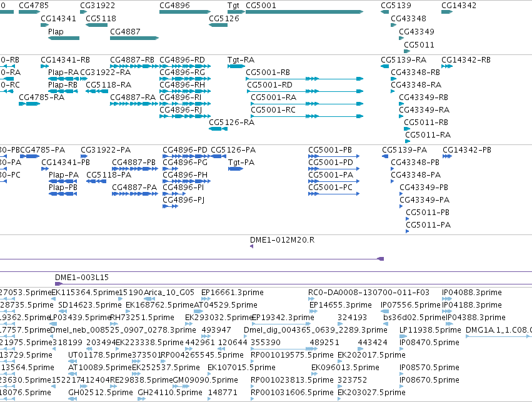Select the teal CG4887 gene bar

[134, 38]
